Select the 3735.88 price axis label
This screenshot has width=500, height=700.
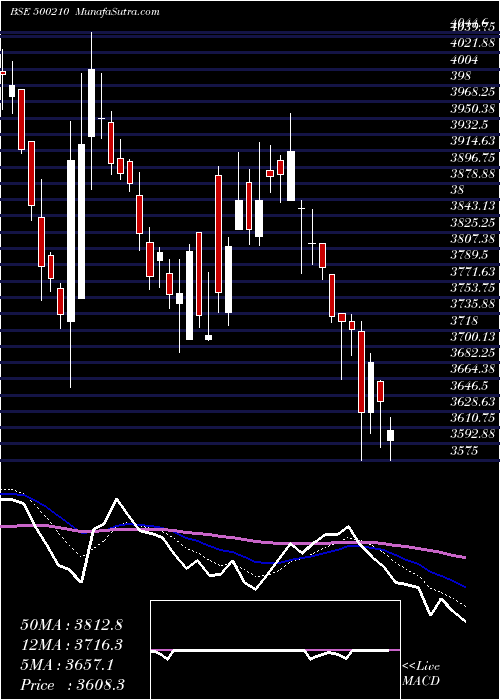(473, 304)
